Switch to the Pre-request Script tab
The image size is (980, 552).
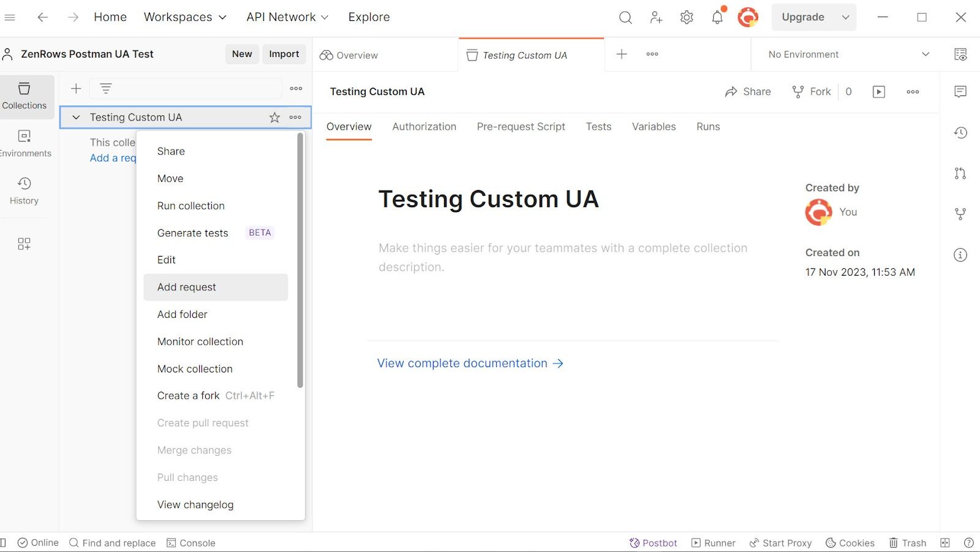coord(521,126)
